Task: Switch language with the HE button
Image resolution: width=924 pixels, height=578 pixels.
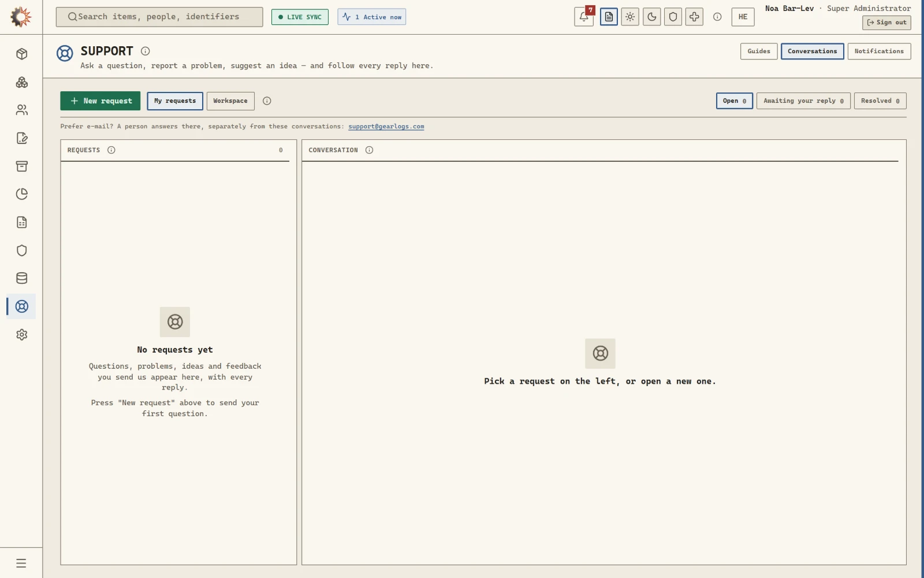Action: (x=743, y=17)
